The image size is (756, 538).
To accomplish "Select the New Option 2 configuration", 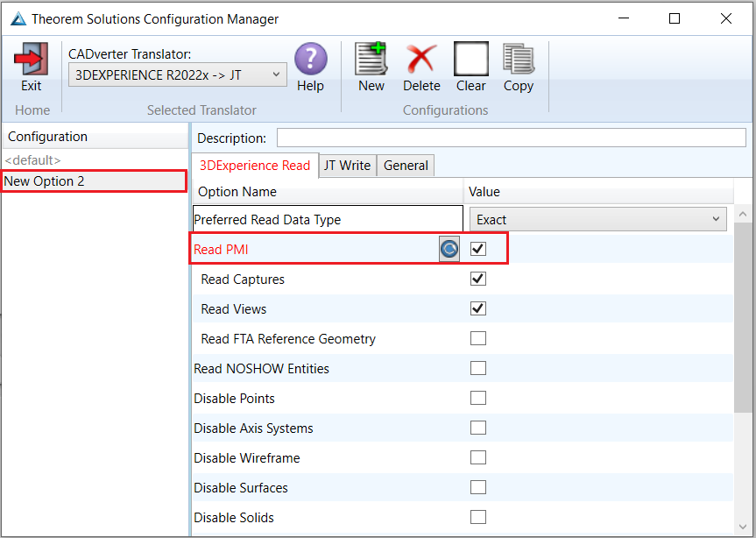I will point(94,181).
